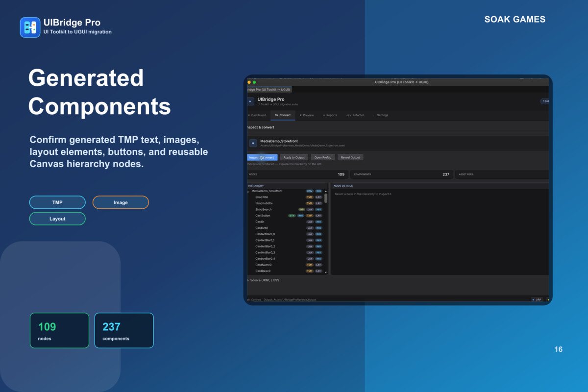The width and height of the screenshot is (588, 392).
Task: Click the Image pill on the slide
Action: 121,202
